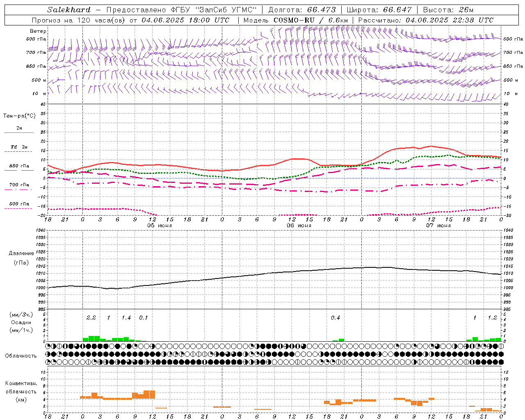Click the left 10 м wind level label
The width and height of the screenshot is (525, 420).
point(39,94)
